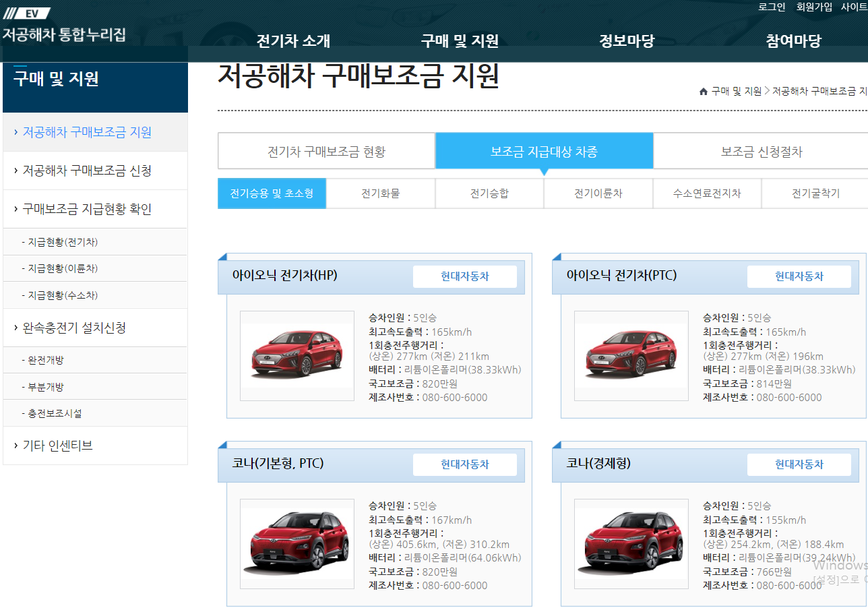Screen dimensions: 868x608
Task: Click the 아이오닉 전기차(PTC) car thumbnail
Action: [x=631, y=356]
